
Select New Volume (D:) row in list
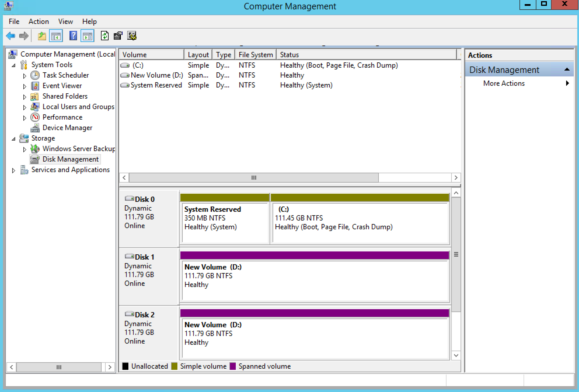290,75
